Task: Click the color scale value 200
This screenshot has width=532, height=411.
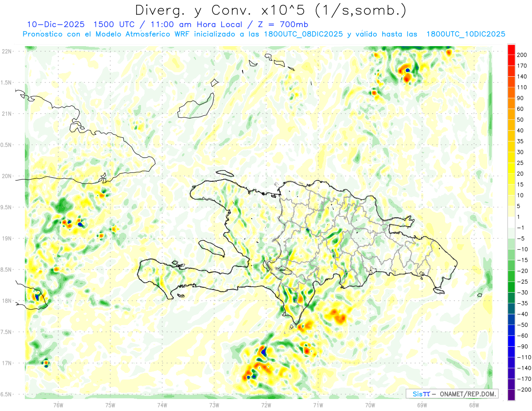Action: pos(522,55)
